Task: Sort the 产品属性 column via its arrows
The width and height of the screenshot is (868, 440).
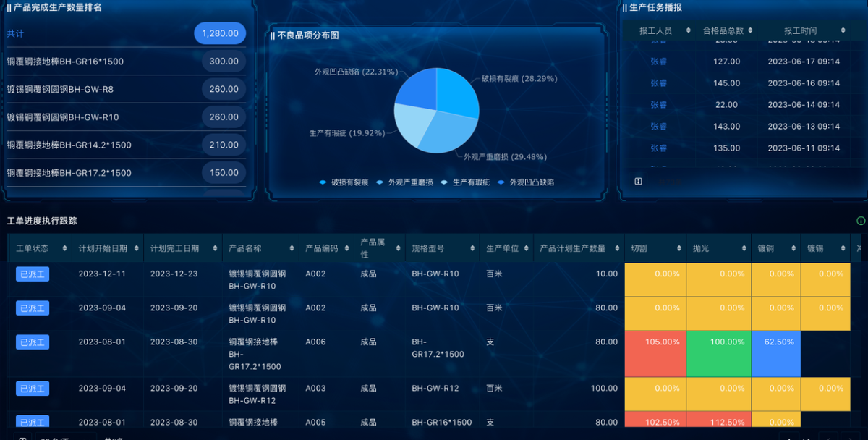Action: [x=396, y=248]
